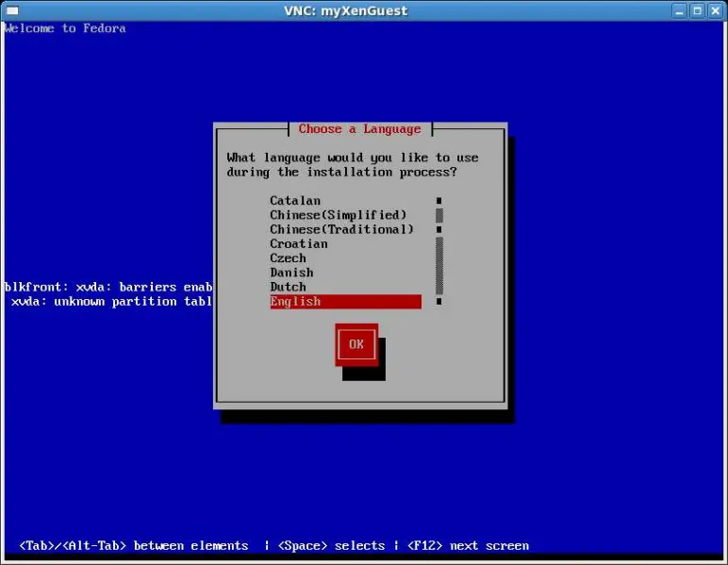Screen dimensions: 728x565
Task: Click the long lower segment of the scrollbar
Action: pyautogui.click(x=439, y=265)
